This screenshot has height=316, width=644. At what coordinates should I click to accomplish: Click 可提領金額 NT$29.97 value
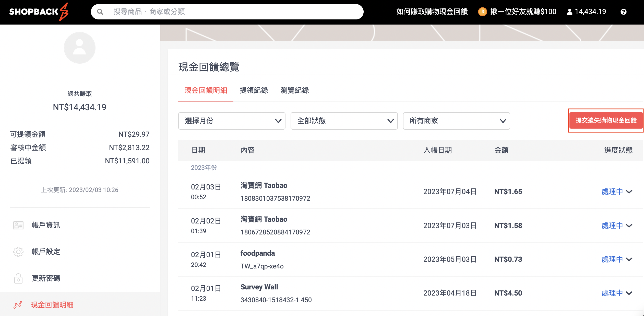pyautogui.click(x=134, y=134)
